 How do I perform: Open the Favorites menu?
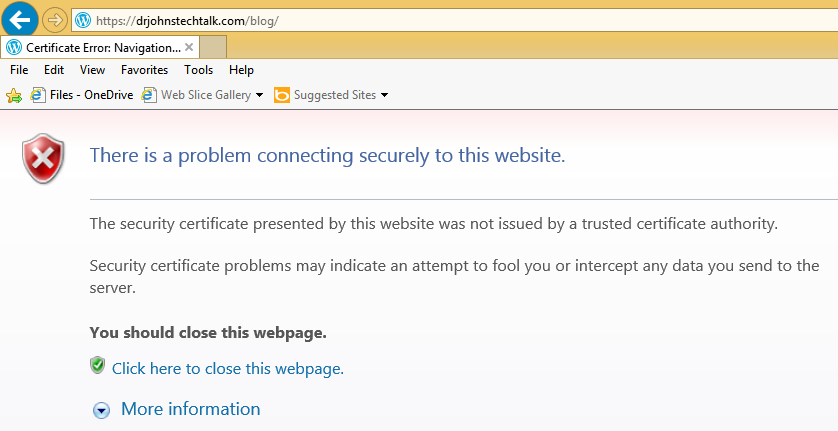pos(144,70)
